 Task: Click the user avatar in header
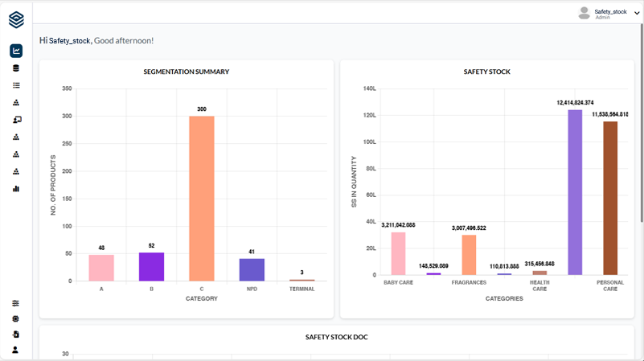point(584,13)
